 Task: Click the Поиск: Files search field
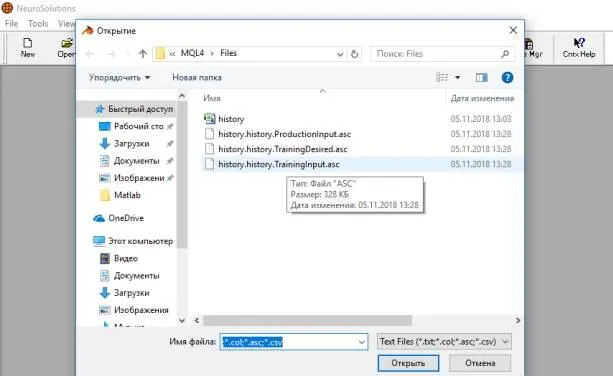[x=442, y=54]
